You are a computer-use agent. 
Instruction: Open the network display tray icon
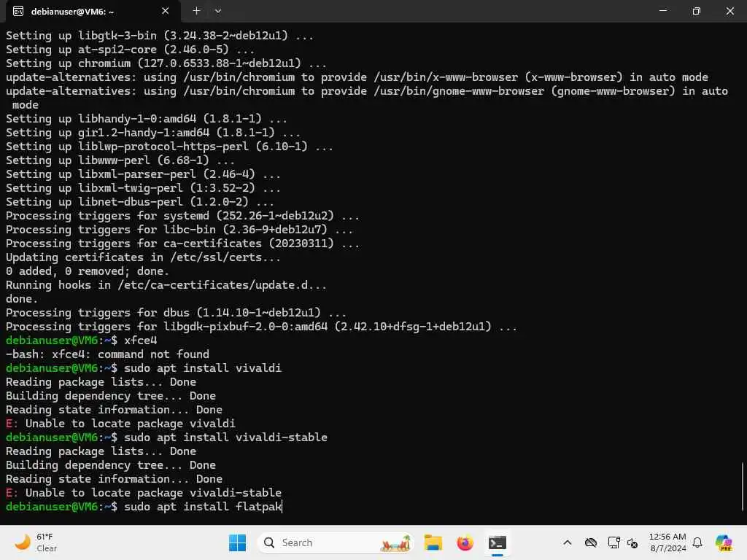614,542
